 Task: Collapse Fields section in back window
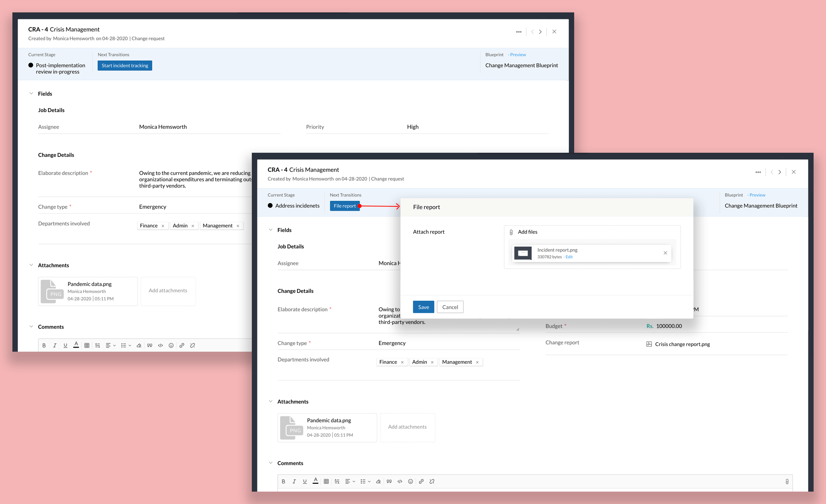point(31,94)
